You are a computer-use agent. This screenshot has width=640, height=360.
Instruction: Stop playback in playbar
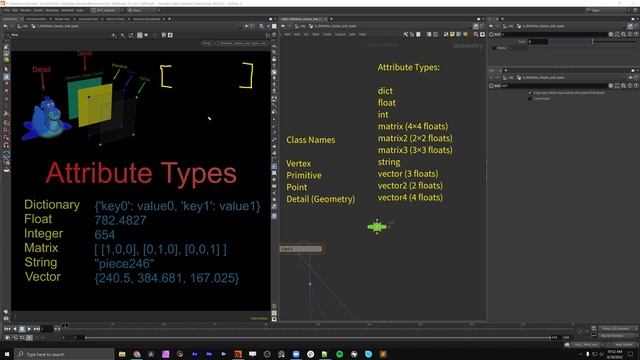point(22,329)
